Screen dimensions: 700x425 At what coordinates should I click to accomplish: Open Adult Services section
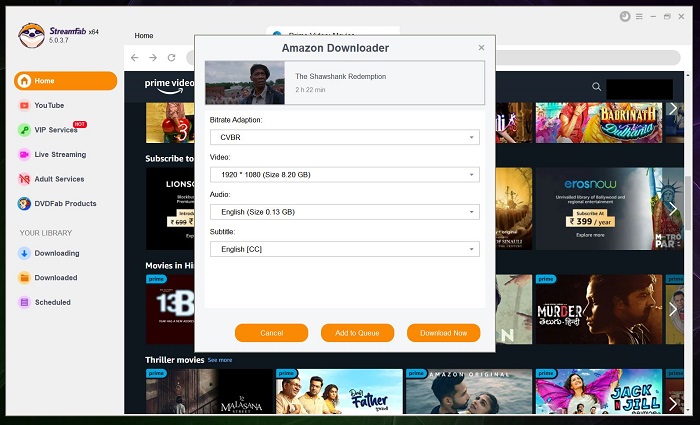58,179
